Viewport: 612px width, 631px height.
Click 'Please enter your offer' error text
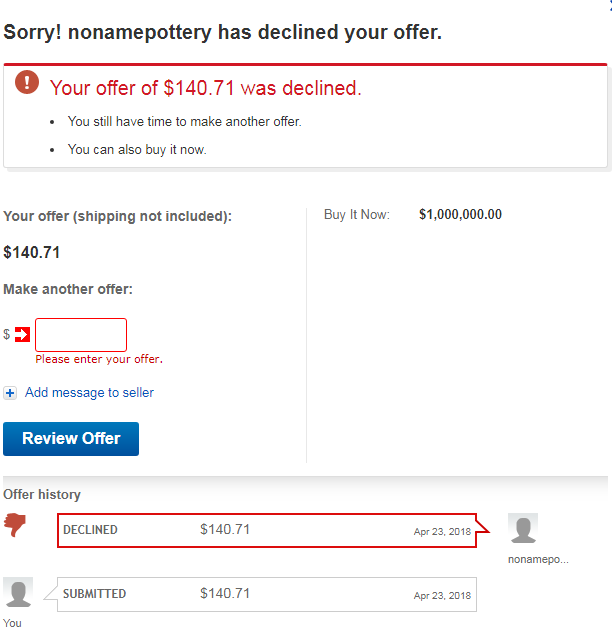point(99,359)
